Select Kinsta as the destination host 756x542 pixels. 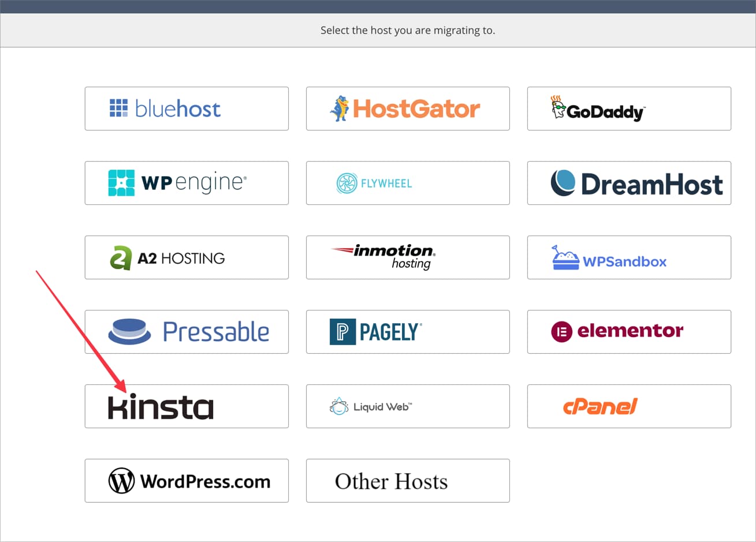coord(187,406)
